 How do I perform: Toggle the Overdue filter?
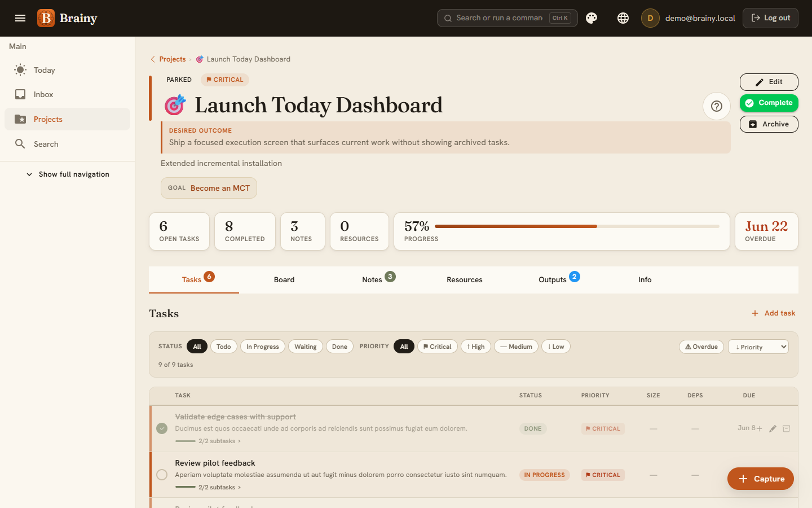701,347
